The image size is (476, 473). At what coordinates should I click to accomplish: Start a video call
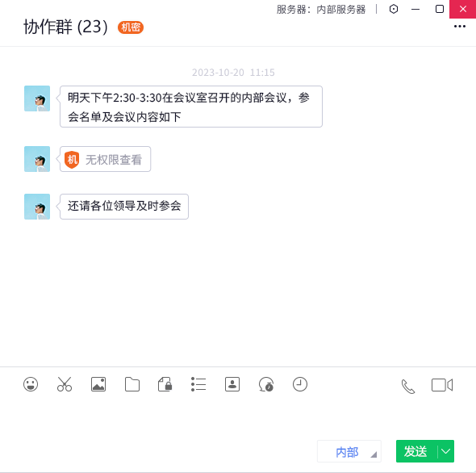(x=442, y=385)
